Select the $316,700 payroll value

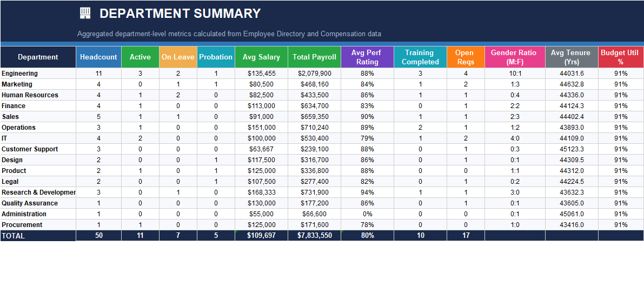(314, 160)
